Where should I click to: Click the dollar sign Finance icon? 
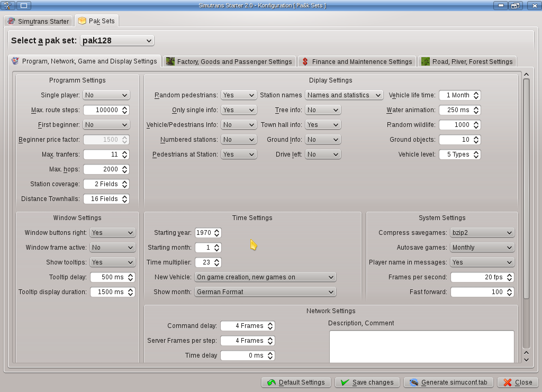tap(305, 61)
